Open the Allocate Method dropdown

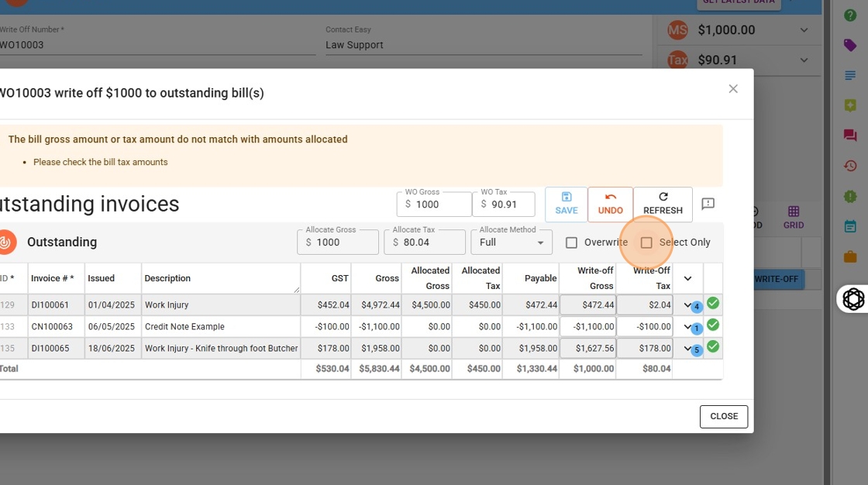[x=511, y=242]
